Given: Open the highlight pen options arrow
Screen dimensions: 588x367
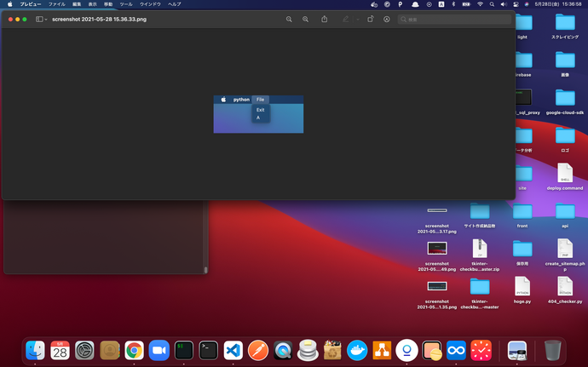Looking at the screenshot, I should [x=357, y=19].
